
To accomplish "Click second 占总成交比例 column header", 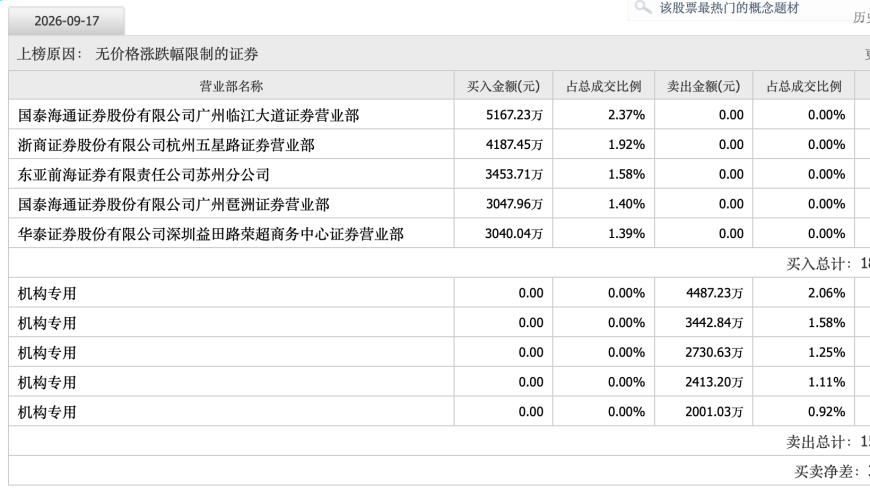I will pos(804,86).
